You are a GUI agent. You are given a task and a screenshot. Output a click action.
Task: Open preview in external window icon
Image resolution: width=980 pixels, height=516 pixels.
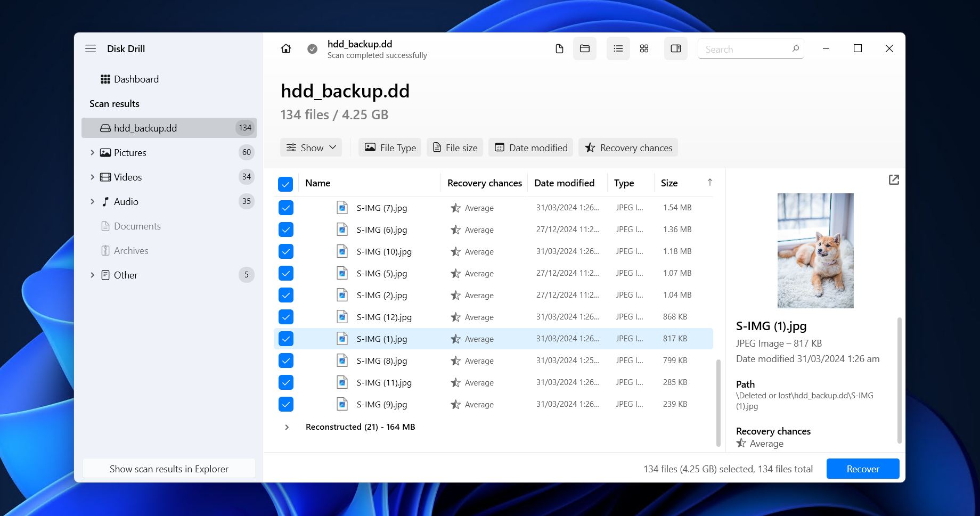(894, 180)
